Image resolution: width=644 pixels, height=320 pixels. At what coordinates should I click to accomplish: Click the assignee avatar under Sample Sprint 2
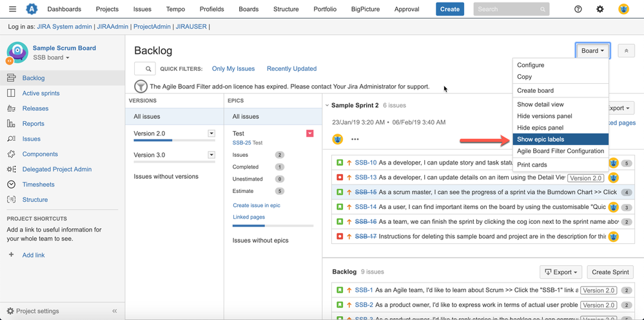(337, 139)
